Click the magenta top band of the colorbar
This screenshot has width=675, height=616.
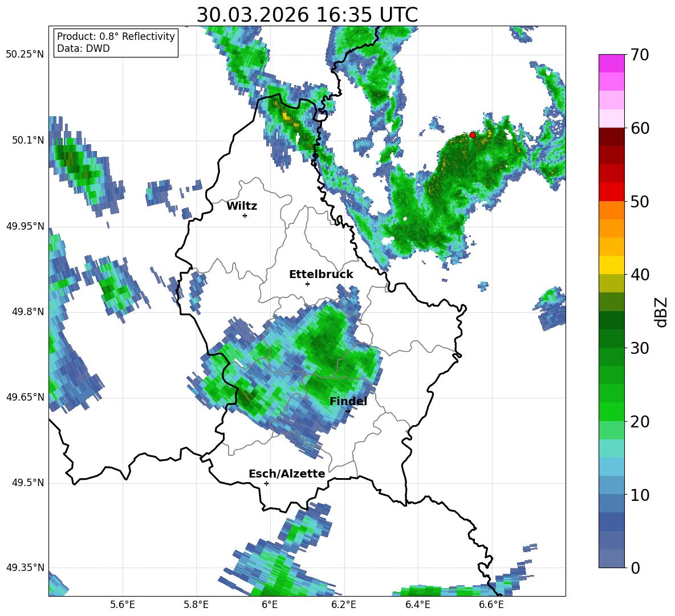coord(611,63)
